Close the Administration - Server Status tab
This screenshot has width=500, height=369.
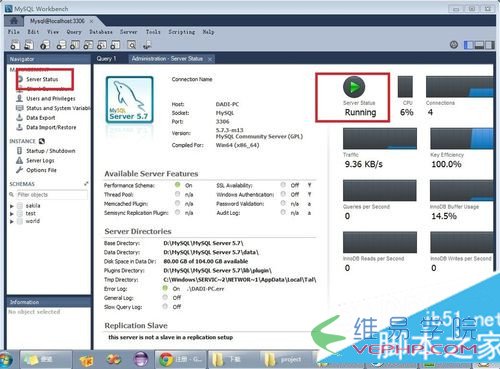click(x=210, y=59)
